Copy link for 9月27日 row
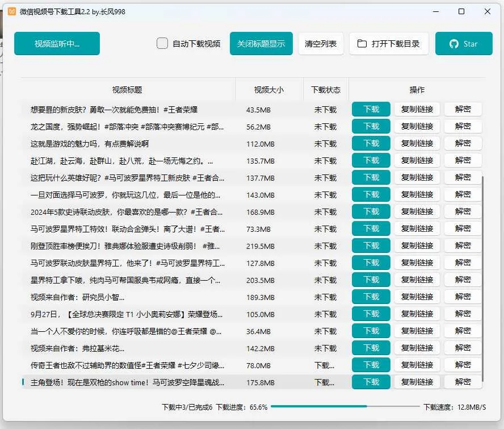Viewport: 504px width, 429px height. tap(417, 314)
